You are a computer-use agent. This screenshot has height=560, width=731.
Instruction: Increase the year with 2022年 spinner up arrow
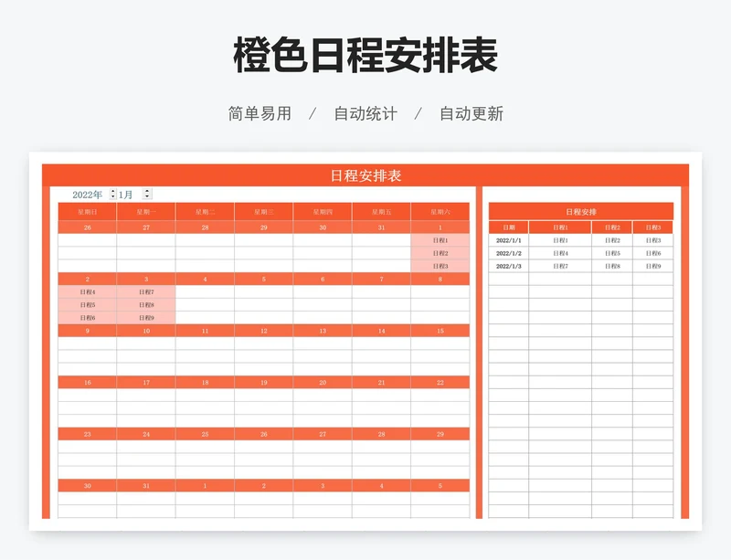click(113, 192)
